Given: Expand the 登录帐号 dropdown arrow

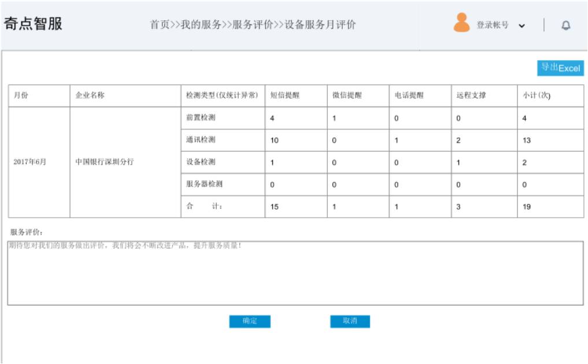Looking at the screenshot, I should click(x=522, y=26).
